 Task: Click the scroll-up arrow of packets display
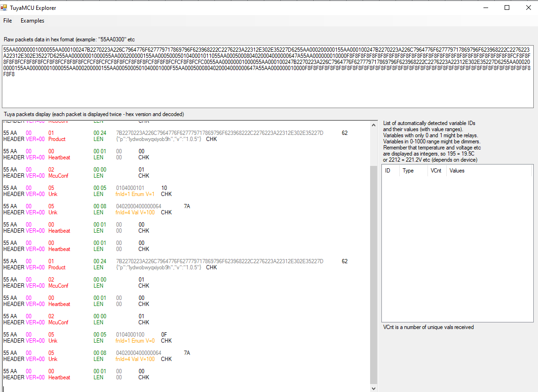tap(374, 125)
